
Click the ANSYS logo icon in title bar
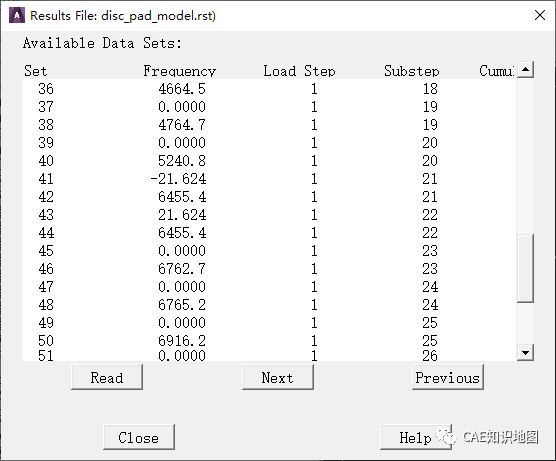coord(17,16)
